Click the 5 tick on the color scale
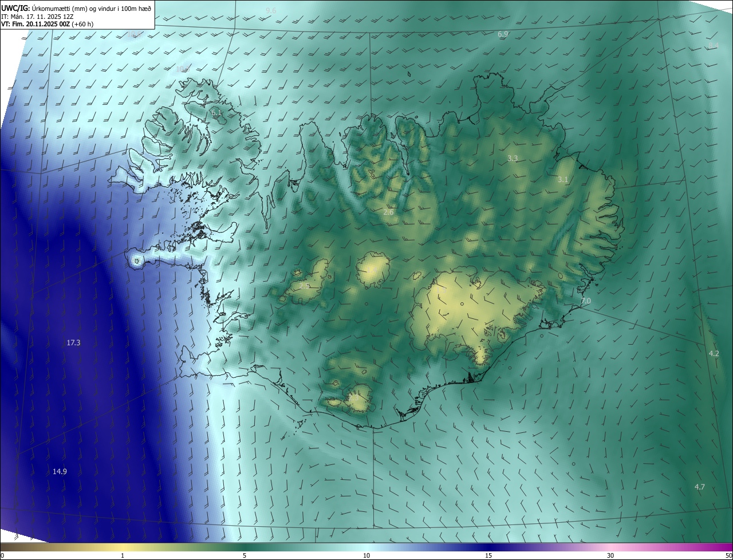Image resolution: width=733 pixels, height=560 pixels. tap(245, 555)
